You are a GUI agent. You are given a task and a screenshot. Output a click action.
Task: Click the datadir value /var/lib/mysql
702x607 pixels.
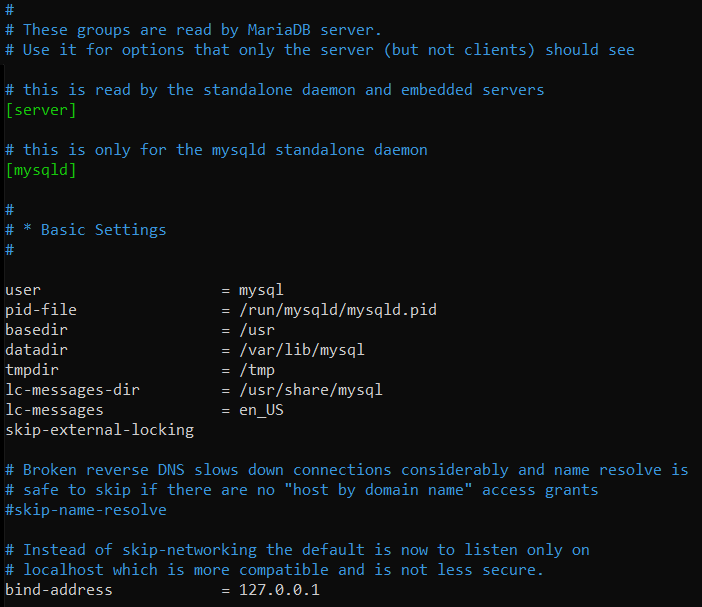tap(301, 350)
